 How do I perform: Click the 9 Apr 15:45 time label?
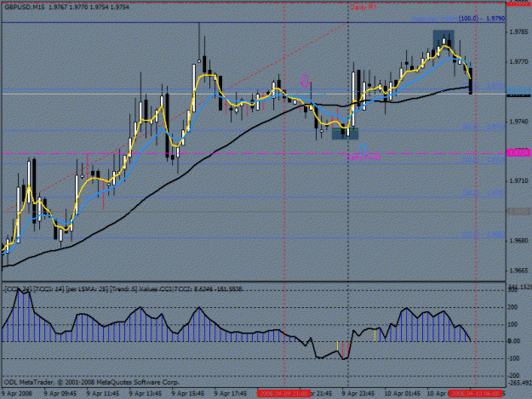[x=188, y=394]
